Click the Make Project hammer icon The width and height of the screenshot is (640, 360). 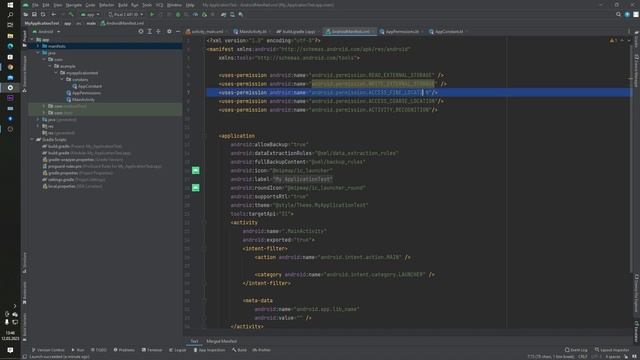71,14
